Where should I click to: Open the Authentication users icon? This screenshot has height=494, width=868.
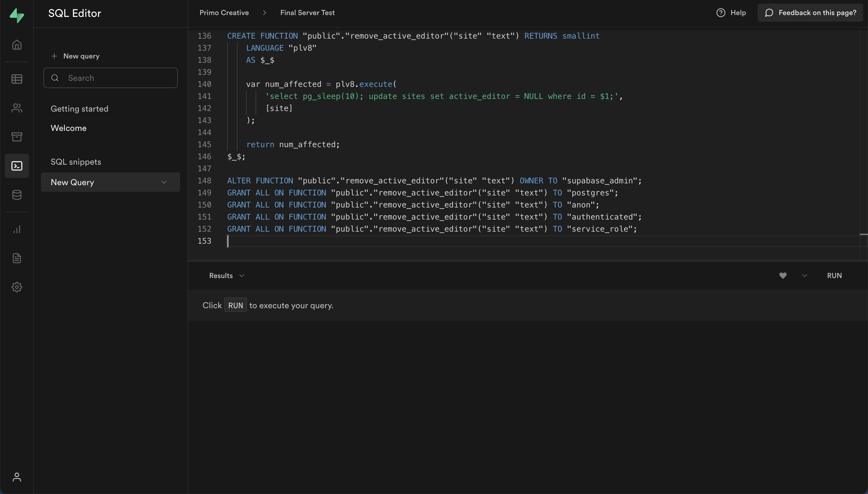point(17,108)
